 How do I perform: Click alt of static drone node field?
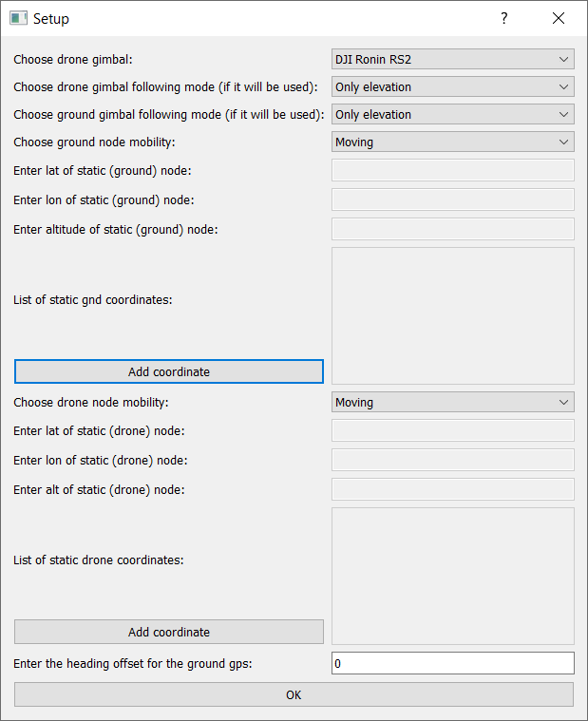click(452, 489)
